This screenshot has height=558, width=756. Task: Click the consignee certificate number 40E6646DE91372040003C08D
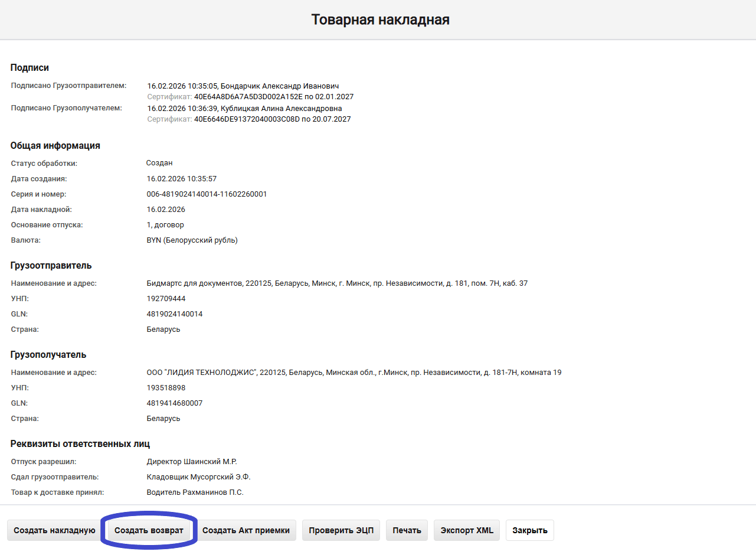[x=247, y=119]
